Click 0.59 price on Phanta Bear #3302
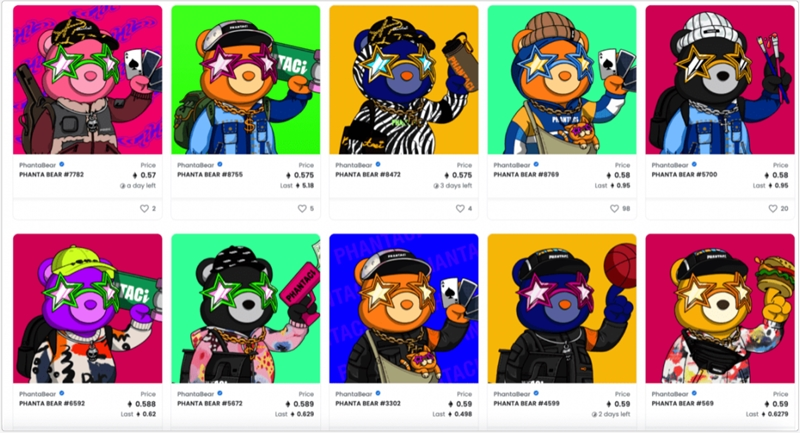This screenshot has height=433, width=800. 460,404
